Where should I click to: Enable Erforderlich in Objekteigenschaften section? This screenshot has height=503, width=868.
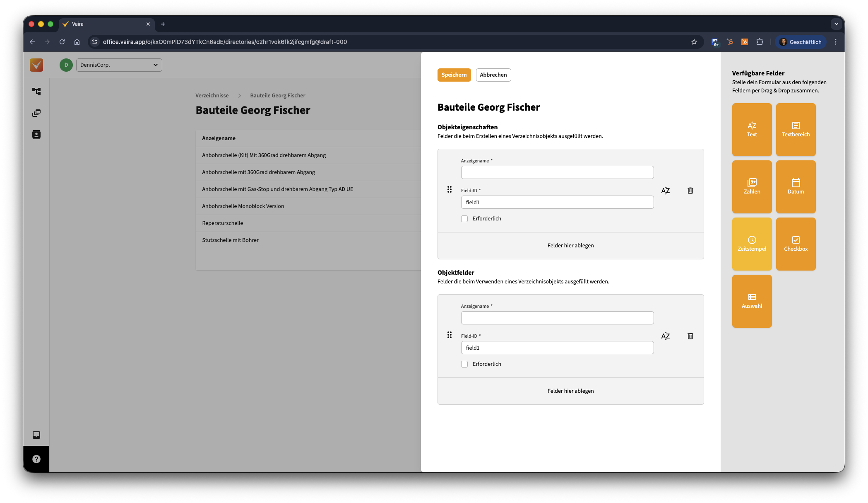(x=464, y=219)
